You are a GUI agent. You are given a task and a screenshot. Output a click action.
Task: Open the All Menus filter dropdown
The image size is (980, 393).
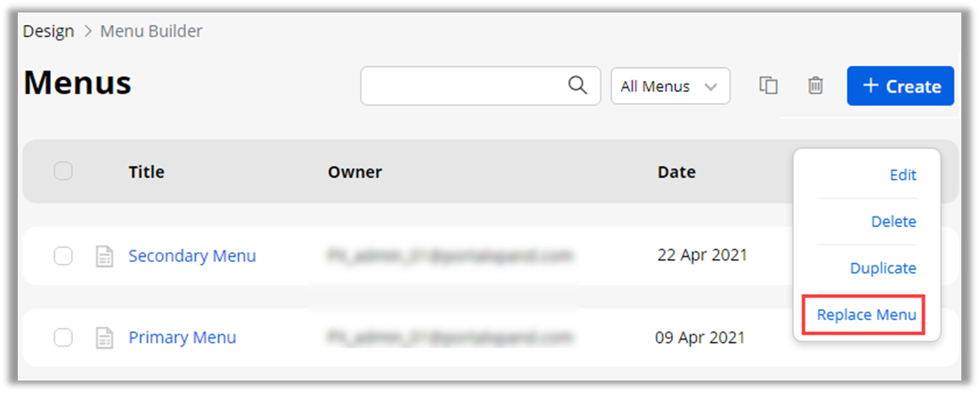670,86
